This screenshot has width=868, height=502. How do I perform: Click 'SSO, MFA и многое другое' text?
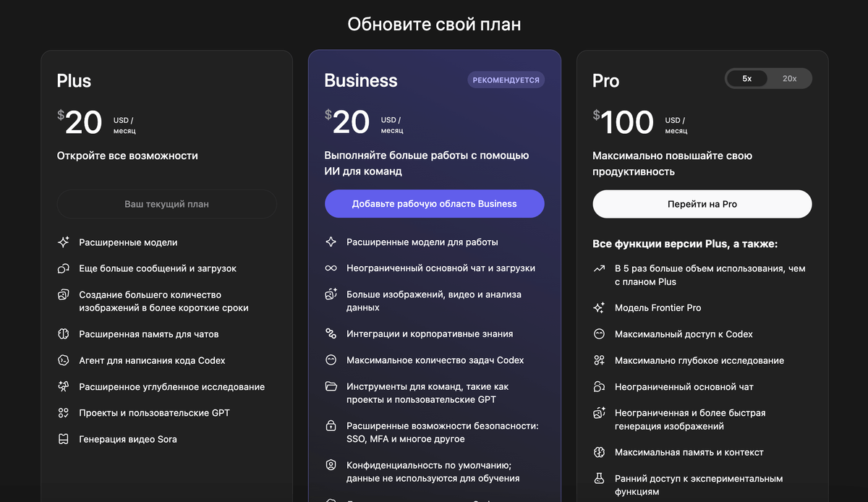coord(406,439)
